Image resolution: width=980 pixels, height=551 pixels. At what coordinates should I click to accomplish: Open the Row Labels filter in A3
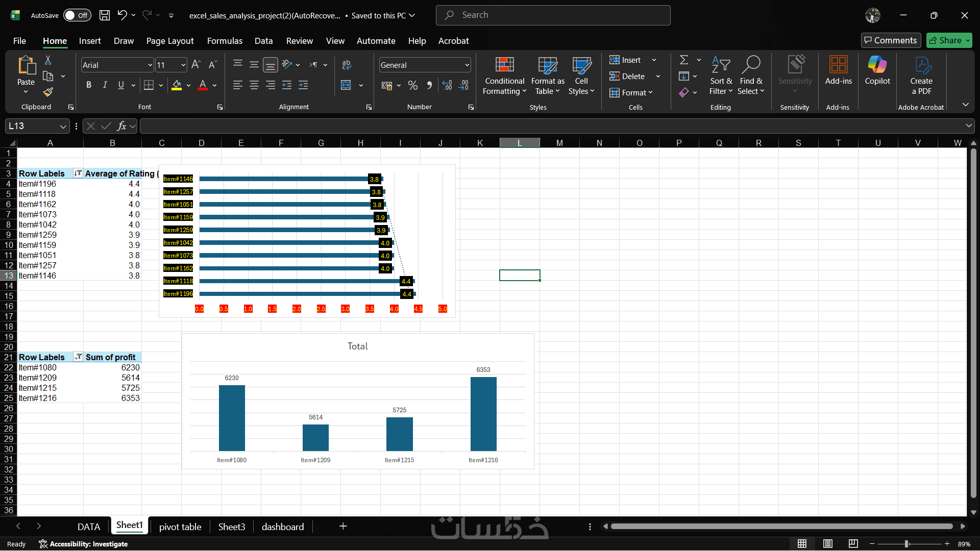pos(78,173)
